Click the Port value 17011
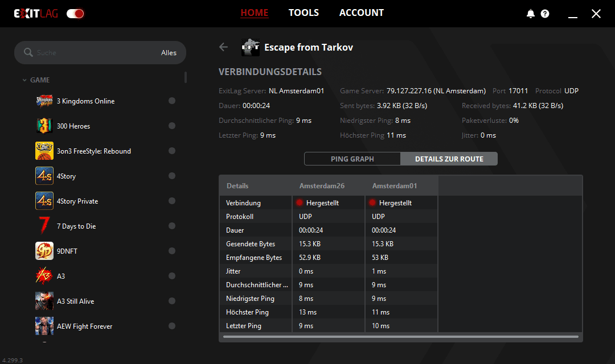Screen dimensions: 615x364 518,91
